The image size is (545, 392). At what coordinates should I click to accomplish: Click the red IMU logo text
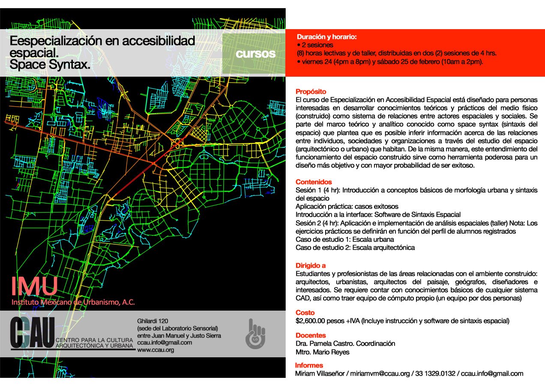(34, 287)
